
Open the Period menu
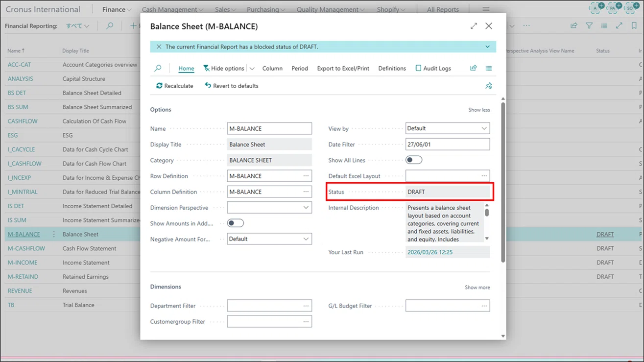(300, 68)
